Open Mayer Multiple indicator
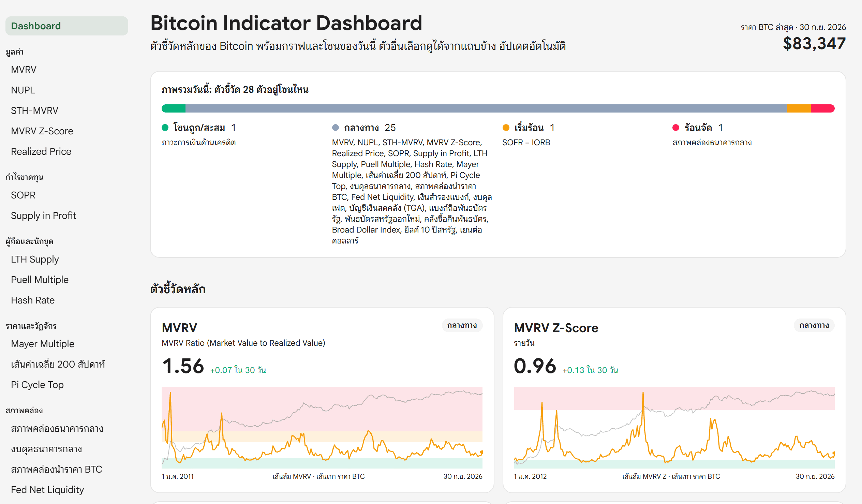Image resolution: width=862 pixels, height=504 pixels. (x=42, y=344)
